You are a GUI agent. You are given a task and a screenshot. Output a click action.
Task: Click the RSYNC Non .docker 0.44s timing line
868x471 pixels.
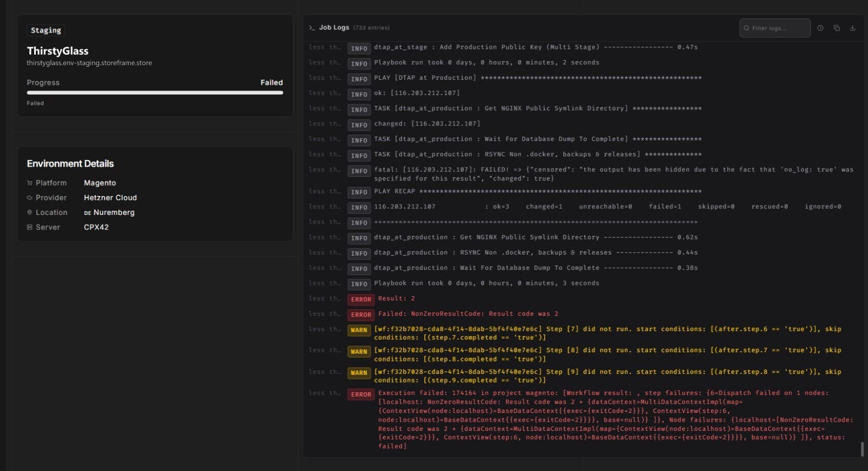[536, 253]
